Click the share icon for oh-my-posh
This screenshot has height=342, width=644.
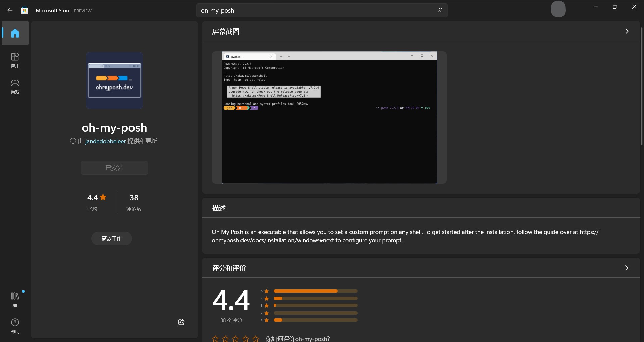(x=181, y=322)
